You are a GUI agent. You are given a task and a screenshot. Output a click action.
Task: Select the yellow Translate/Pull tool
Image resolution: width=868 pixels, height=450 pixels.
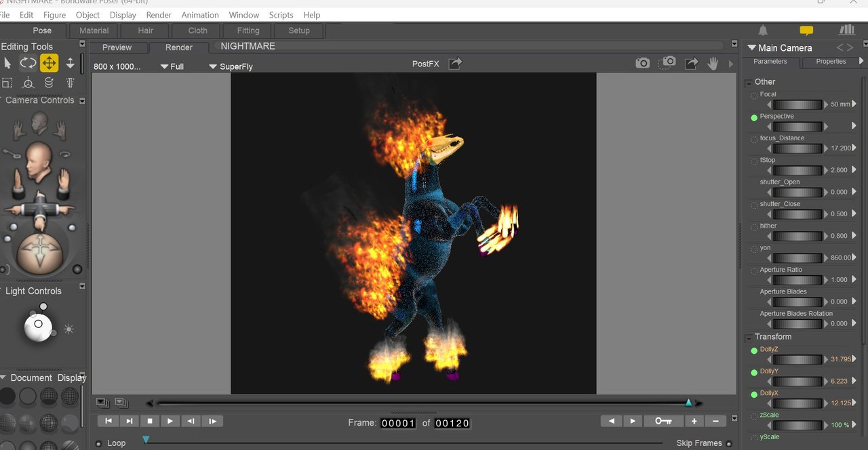tap(49, 63)
